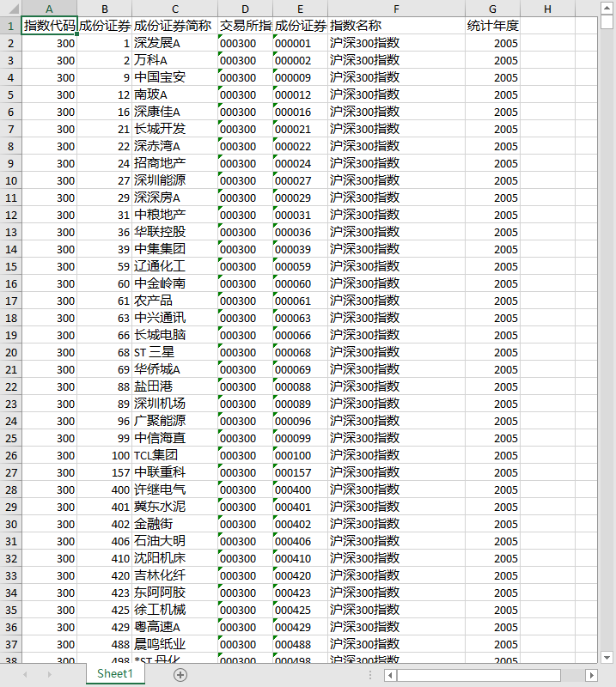Click cell 盐田港
Screen dimensions: 616x687
coord(174,386)
